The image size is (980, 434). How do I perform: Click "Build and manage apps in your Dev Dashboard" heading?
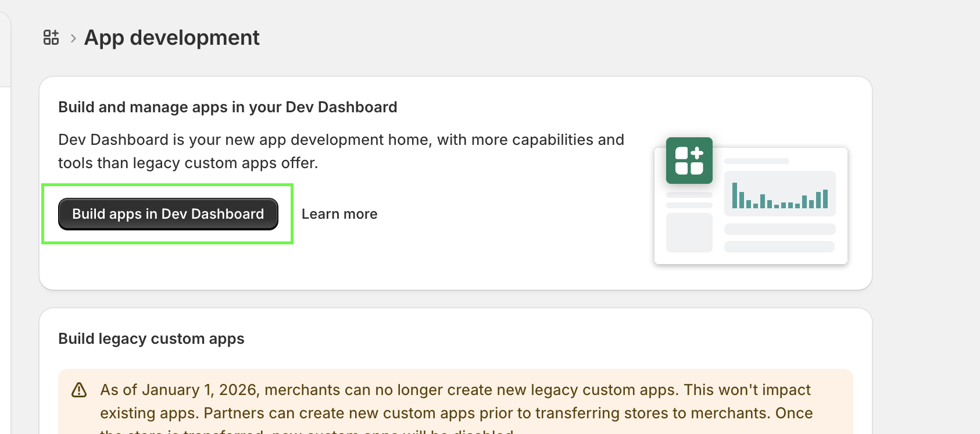coord(228,107)
